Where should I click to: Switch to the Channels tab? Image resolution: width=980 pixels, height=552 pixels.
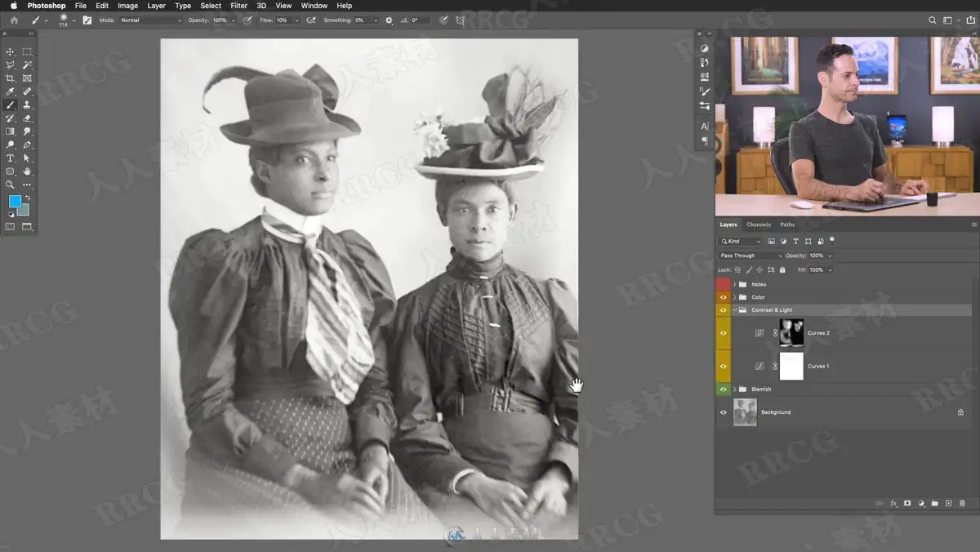click(759, 225)
